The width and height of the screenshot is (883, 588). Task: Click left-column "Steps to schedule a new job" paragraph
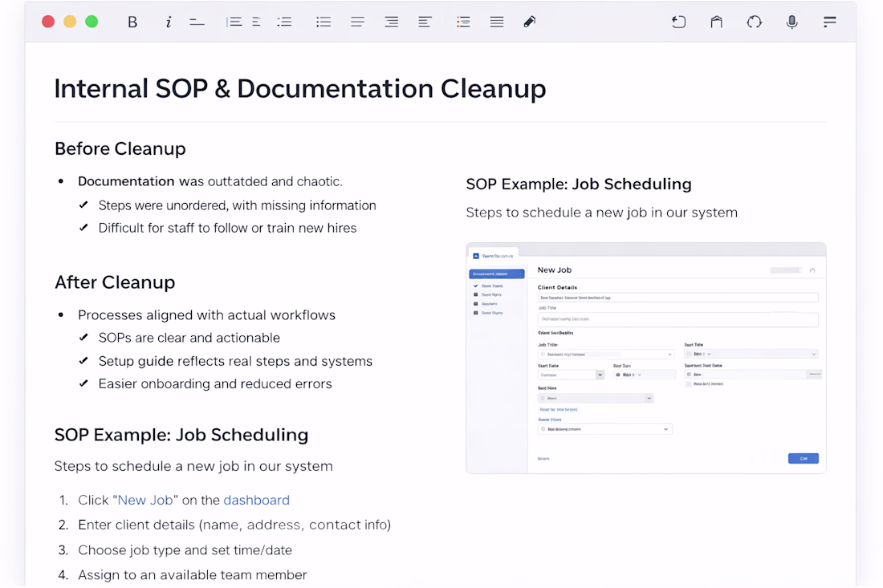[x=193, y=466]
